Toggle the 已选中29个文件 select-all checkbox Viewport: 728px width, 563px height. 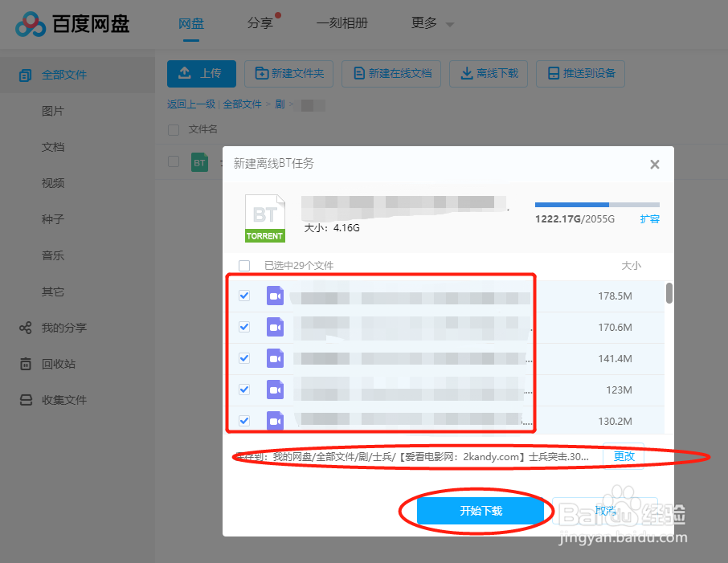pyautogui.click(x=244, y=266)
